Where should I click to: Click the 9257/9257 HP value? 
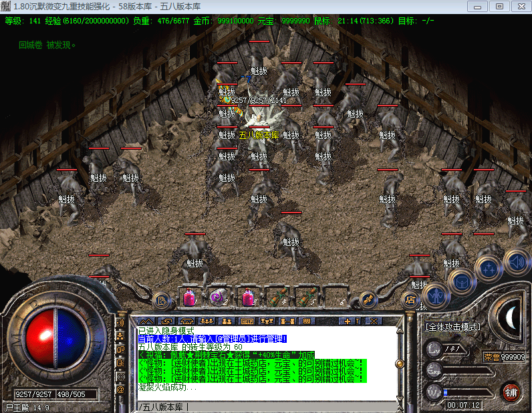pyautogui.click(x=33, y=394)
